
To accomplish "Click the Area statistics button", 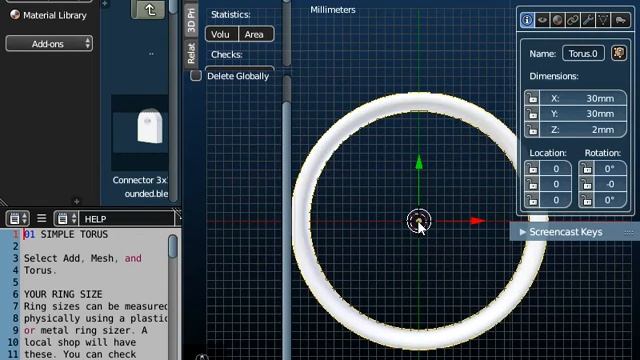I will (x=256, y=34).
